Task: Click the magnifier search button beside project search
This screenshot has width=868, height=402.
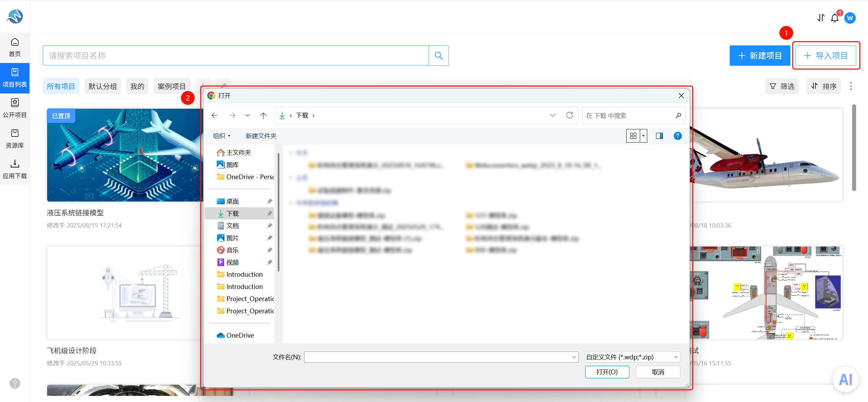Action: point(439,56)
